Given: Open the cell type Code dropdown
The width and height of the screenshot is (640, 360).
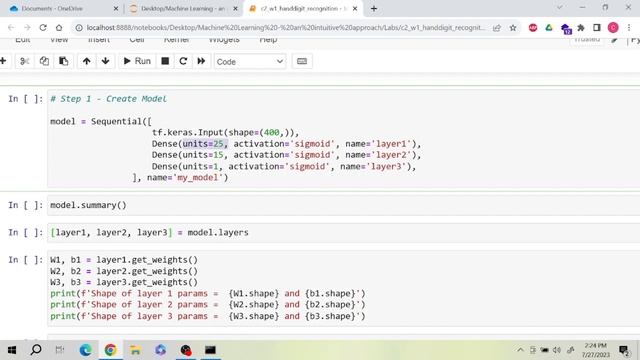Looking at the screenshot, I should tap(250, 62).
